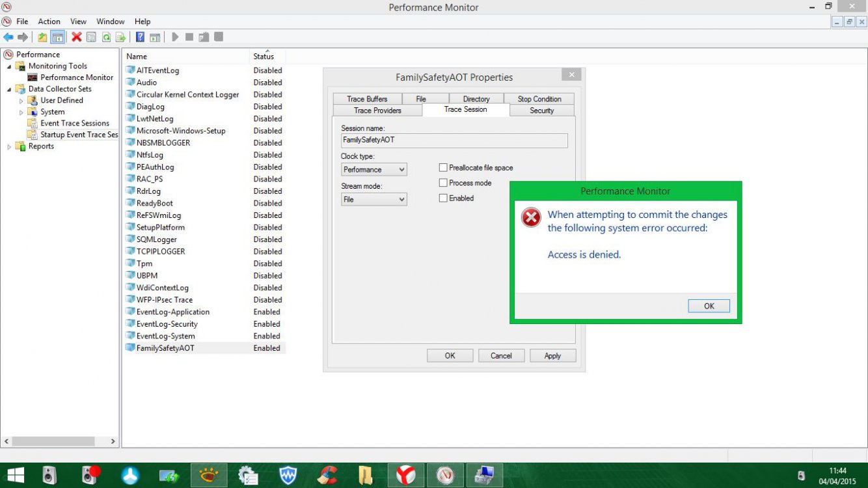Collapse the Data Collector Sets node
This screenshot has width=868, height=488.
(9, 89)
